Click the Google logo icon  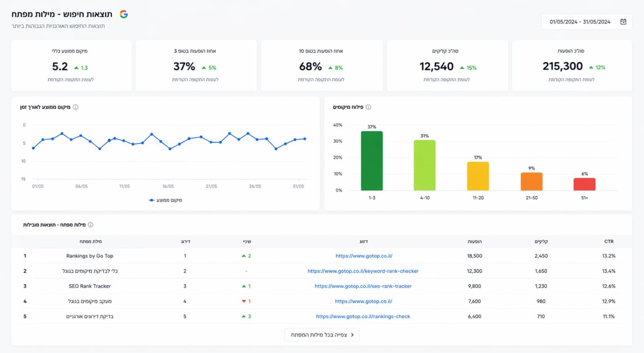(124, 14)
